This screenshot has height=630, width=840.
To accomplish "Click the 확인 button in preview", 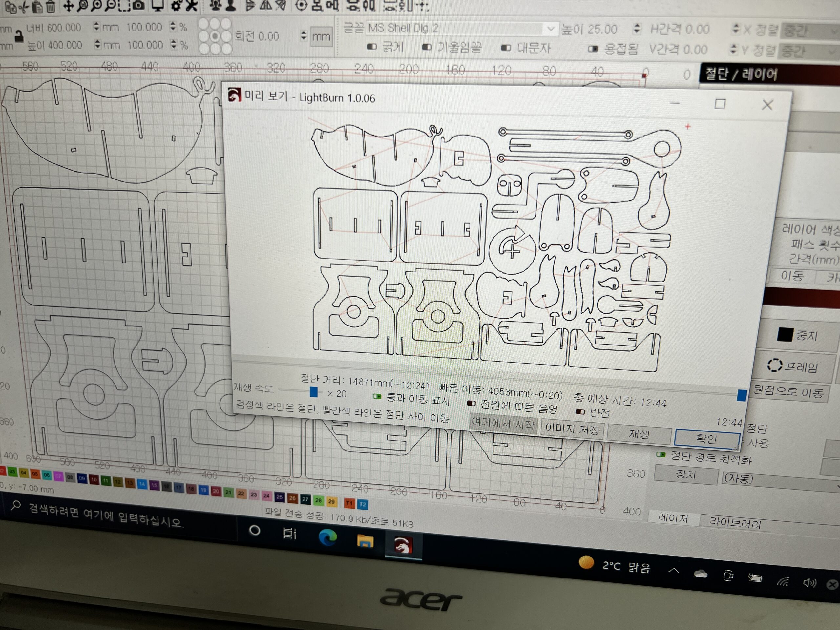I will tap(706, 439).
